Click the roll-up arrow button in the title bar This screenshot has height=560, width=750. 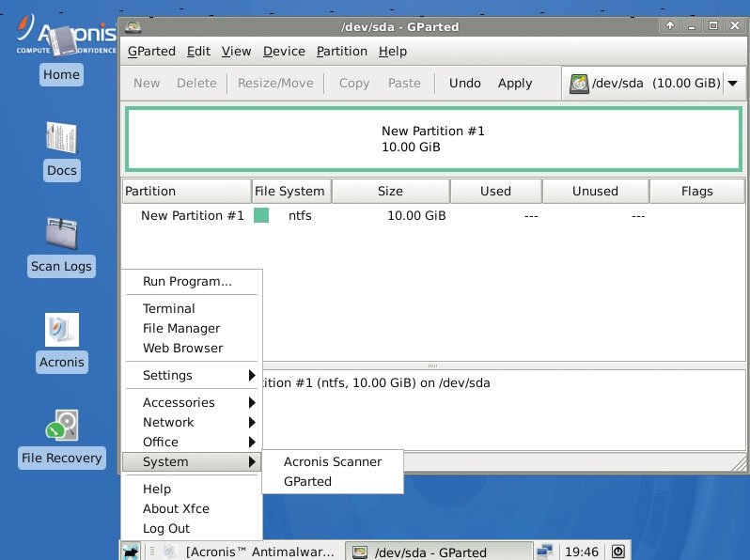[669, 25]
